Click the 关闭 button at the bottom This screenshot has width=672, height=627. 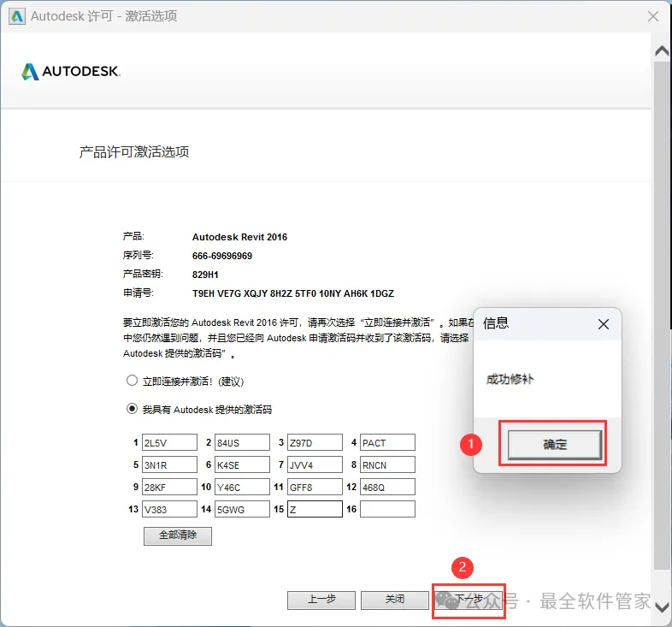click(x=395, y=600)
